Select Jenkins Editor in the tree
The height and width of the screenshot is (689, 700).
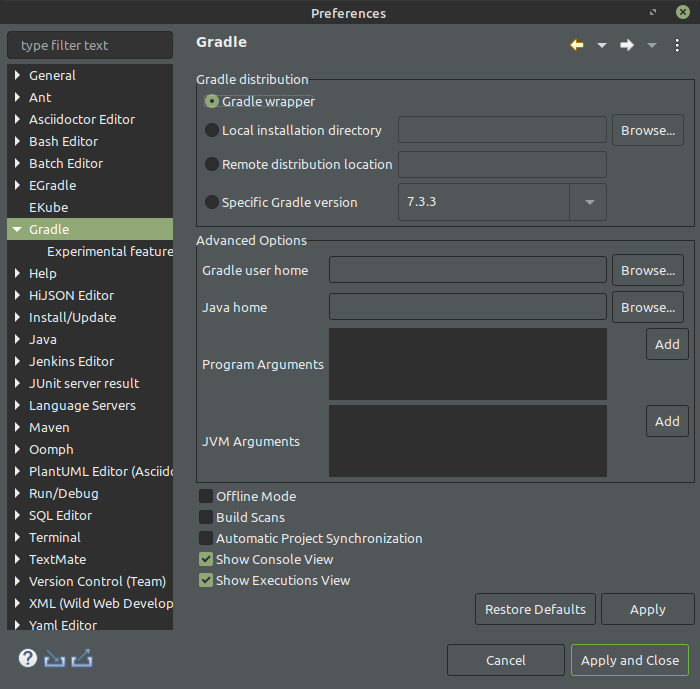(71, 361)
